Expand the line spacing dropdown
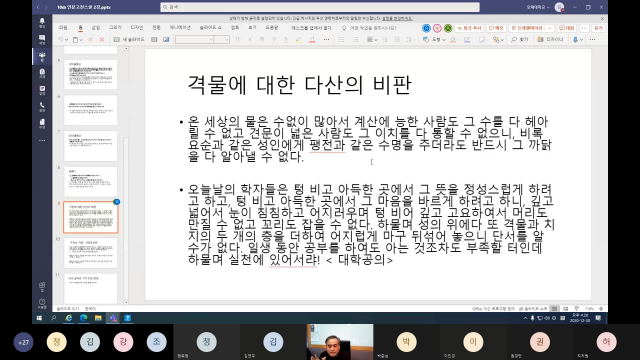 click(414, 40)
